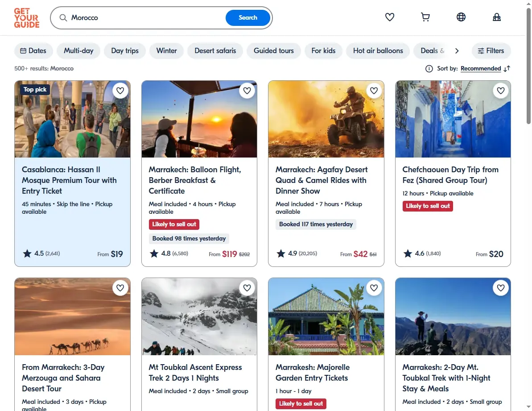
Task: Favorite the Mt Toubkal Ascent Express Trek
Action: [247, 288]
